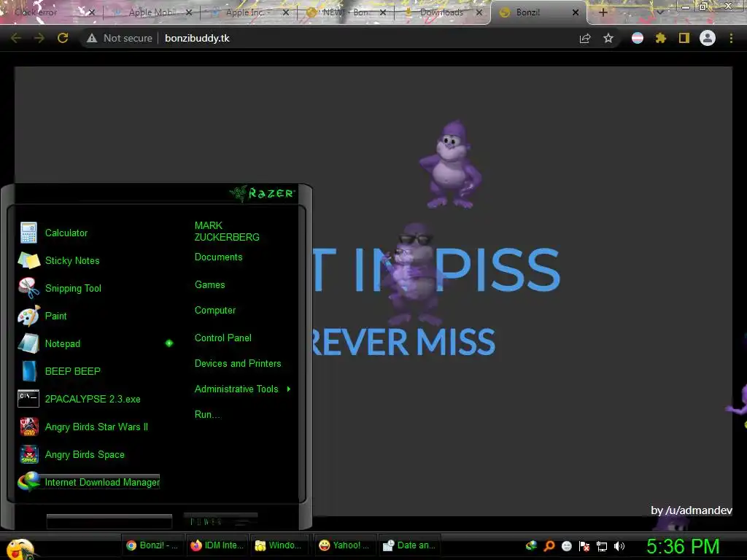The image size is (747, 560).
Task: Click the standing Bonzi gorilla
Action: pyautogui.click(x=451, y=165)
